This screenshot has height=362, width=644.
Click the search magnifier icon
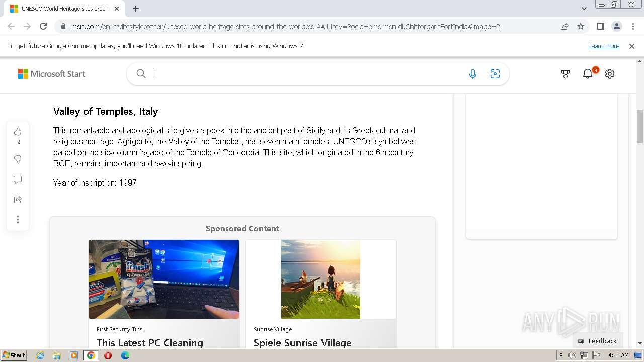coord(141,74)
